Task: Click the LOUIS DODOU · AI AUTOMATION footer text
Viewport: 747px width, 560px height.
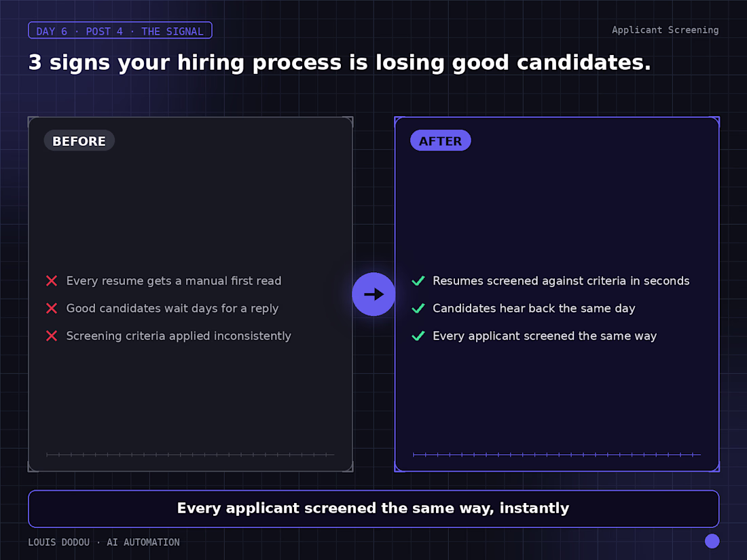Action: pos(104,542)
